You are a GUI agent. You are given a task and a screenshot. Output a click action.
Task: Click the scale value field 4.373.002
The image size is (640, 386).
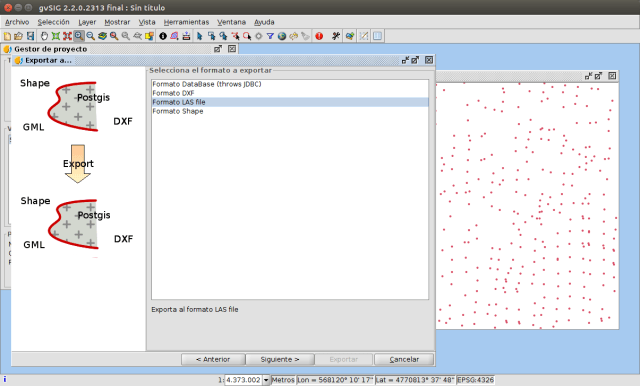[x=243, y=380]
